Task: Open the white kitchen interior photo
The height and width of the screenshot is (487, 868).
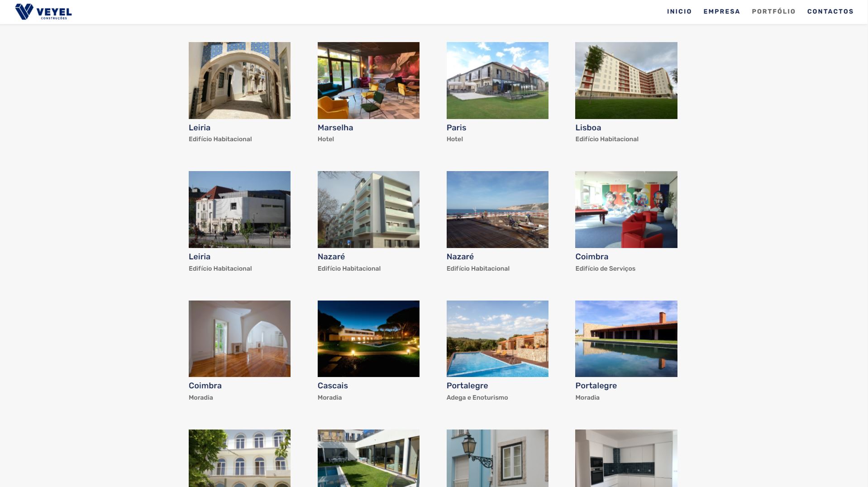Action: [626, 458]
